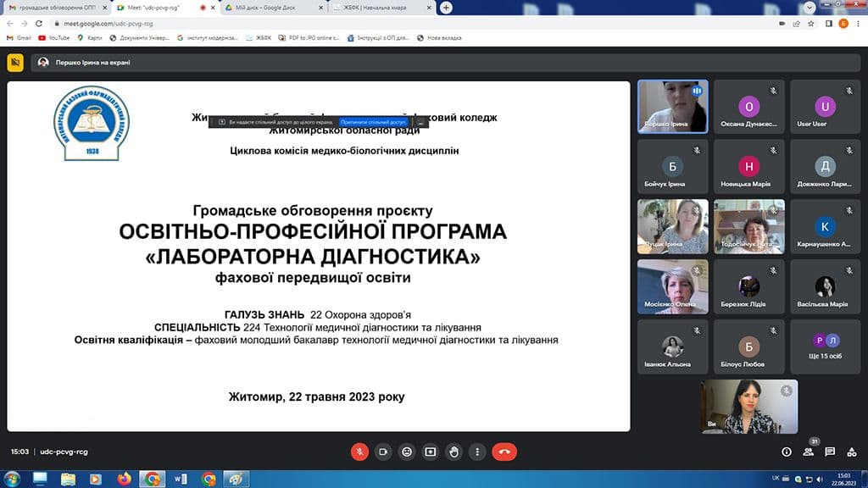Select Новицька Марія participant tile
Viewport: 868px width, 488px height.
749,167
